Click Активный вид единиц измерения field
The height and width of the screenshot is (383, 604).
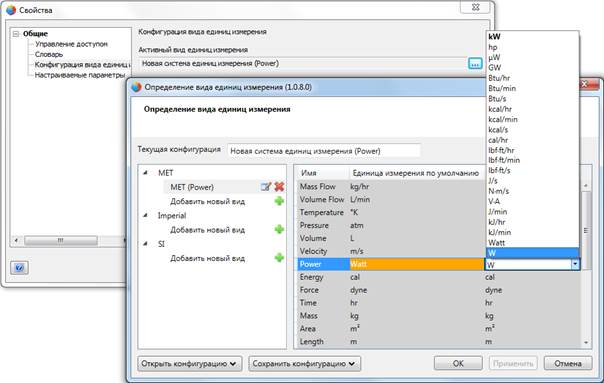[303, 63]
